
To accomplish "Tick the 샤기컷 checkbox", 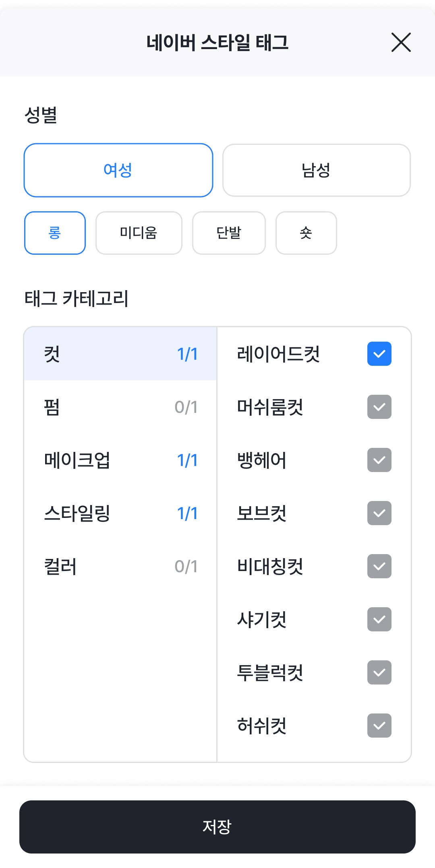I will (379, 620).
